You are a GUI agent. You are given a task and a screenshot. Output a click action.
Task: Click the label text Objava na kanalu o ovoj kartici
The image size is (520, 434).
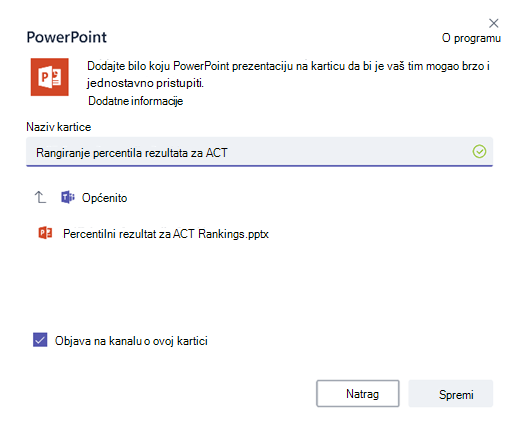tap(131, 341)
